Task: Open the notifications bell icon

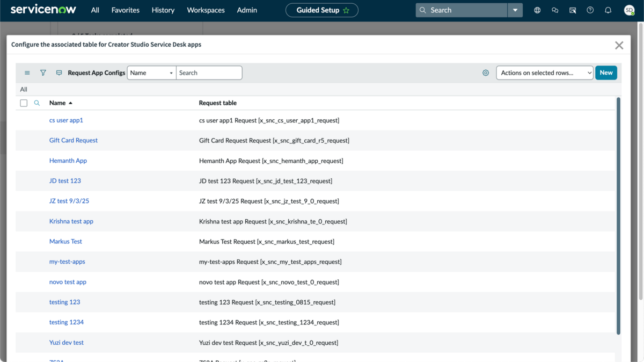Action: [x=608, y=10]
